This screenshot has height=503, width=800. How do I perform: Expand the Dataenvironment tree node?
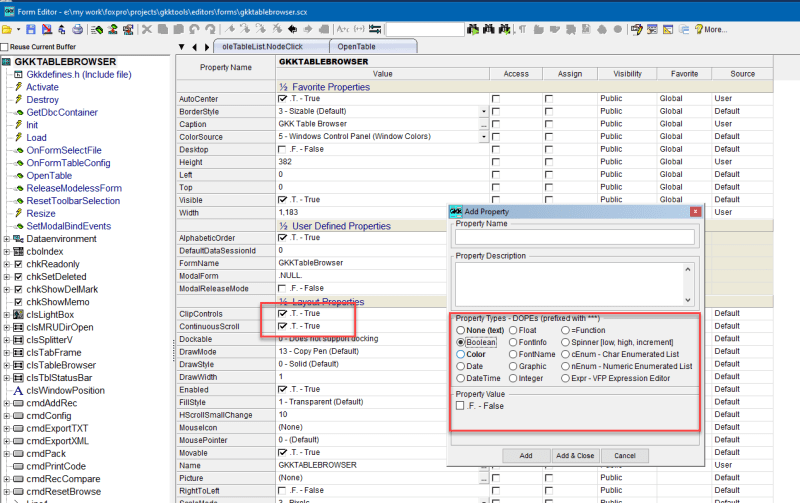pyautogui.click(x=7, y=239)
